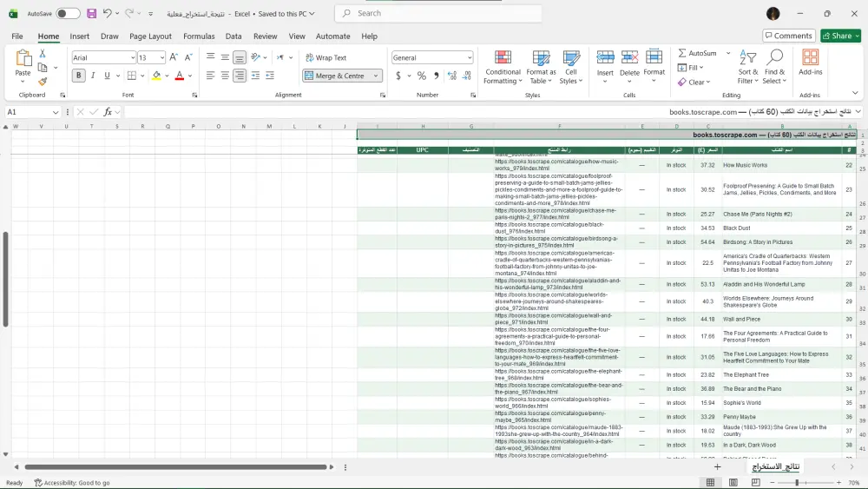Click the Format cells icon

(x=654, y=57)
